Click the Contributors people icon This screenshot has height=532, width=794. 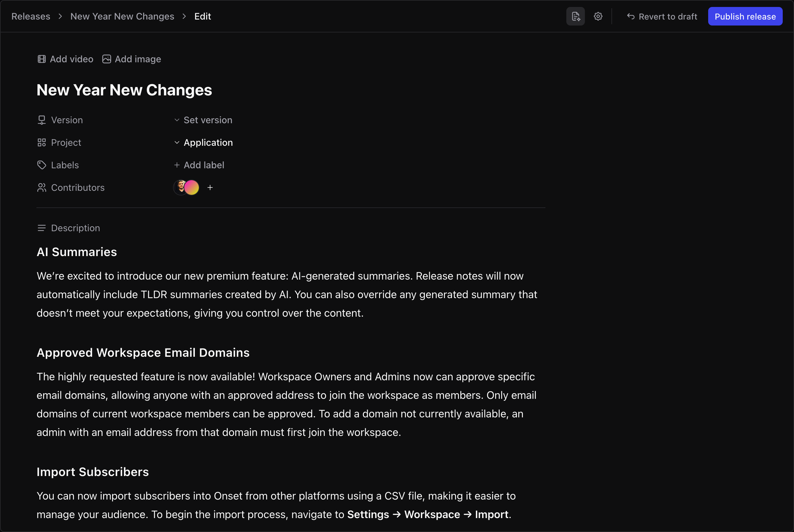(x=41, y=187)
